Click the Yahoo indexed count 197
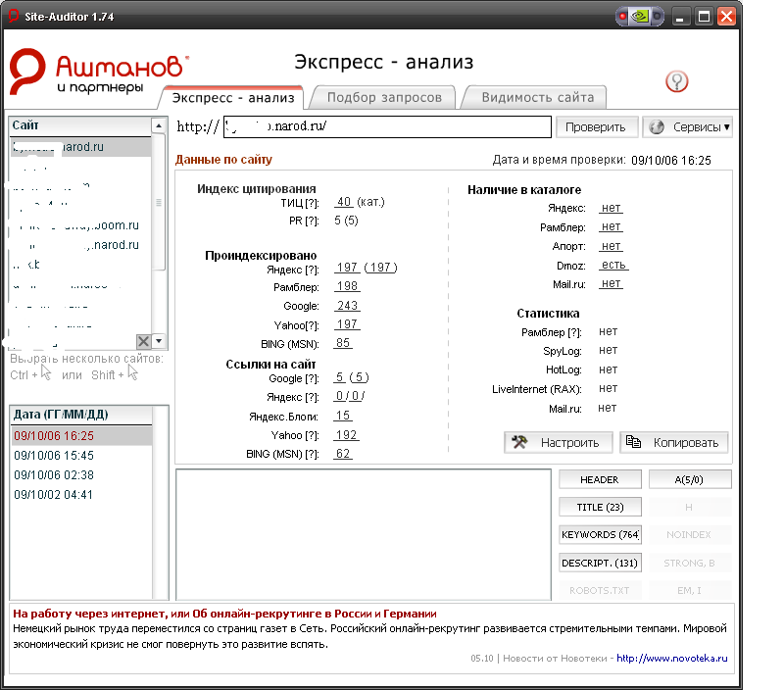784x690 pixels. pos(347,324)
